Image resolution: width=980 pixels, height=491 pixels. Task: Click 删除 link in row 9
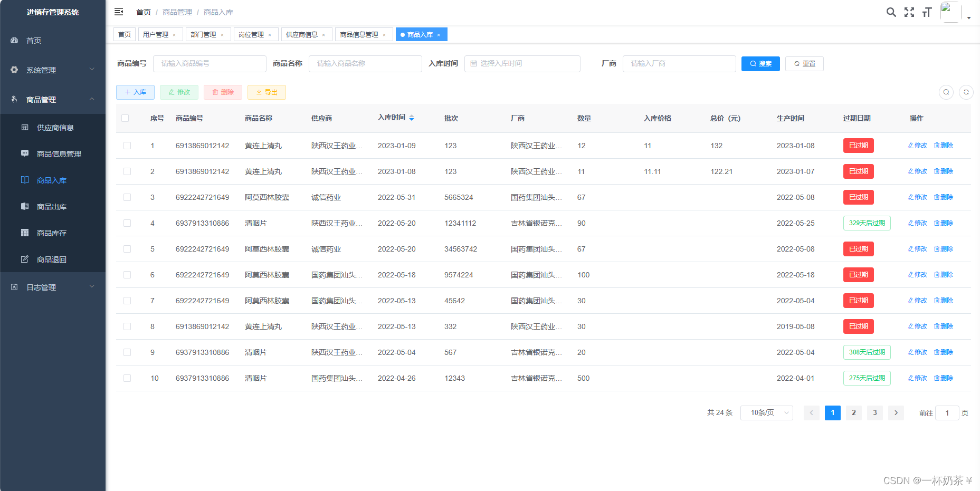[x=944, y=352]
